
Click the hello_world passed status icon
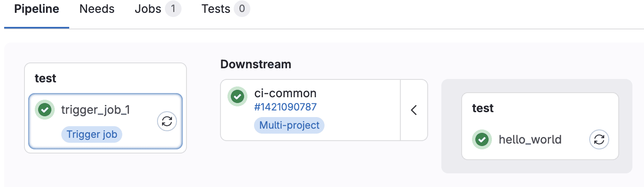(482, 139)
